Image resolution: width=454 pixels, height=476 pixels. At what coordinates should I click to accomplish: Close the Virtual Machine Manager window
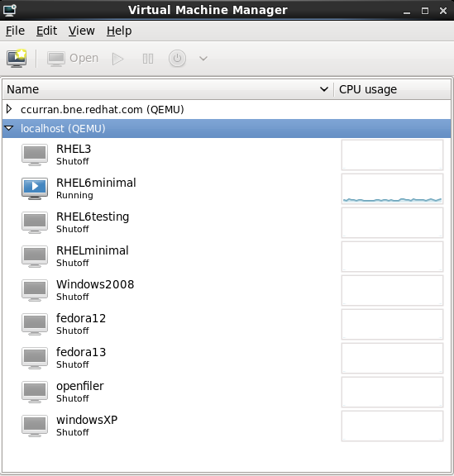click(x=443, y=11)
